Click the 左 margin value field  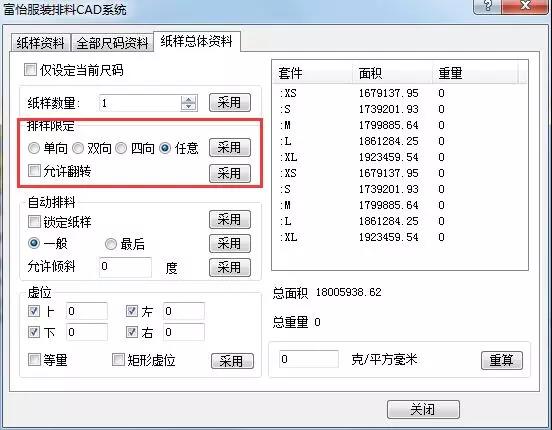(x=183, y=311)
